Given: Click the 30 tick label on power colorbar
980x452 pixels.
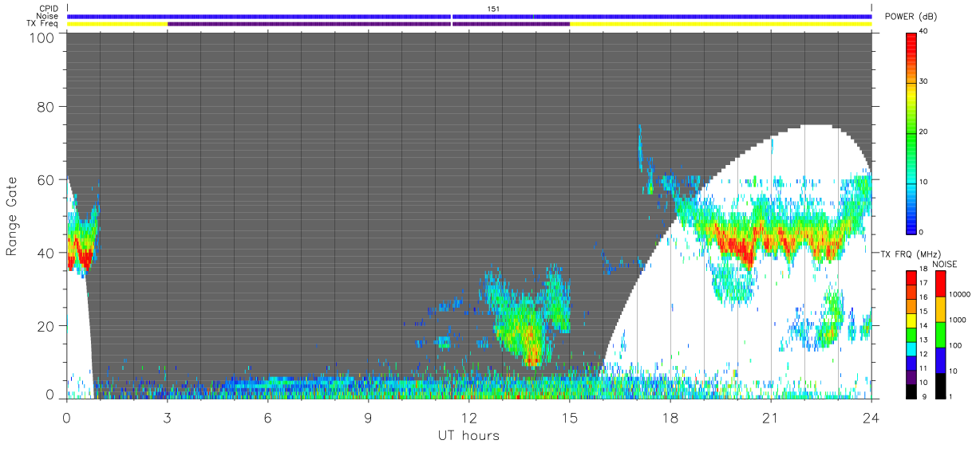Looking at the screenshot, I should coord(924,81).
